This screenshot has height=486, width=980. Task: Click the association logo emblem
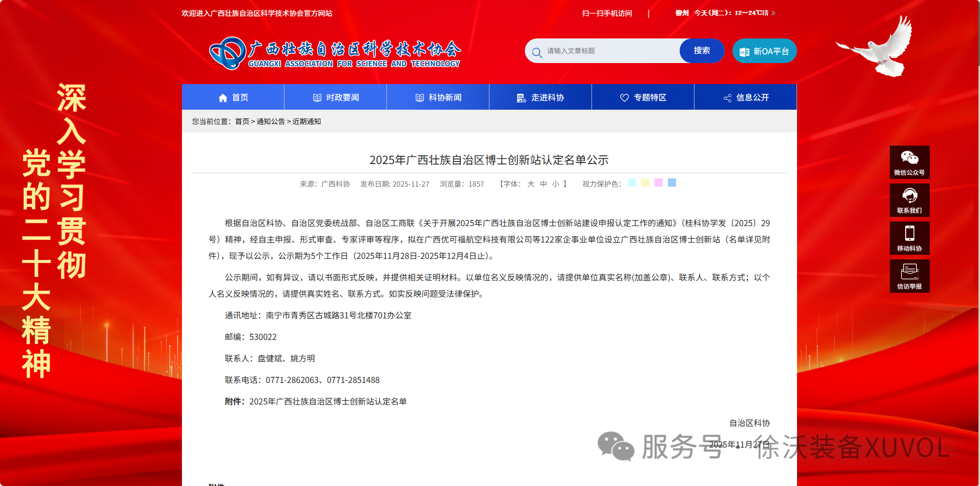tap(227, 53)
